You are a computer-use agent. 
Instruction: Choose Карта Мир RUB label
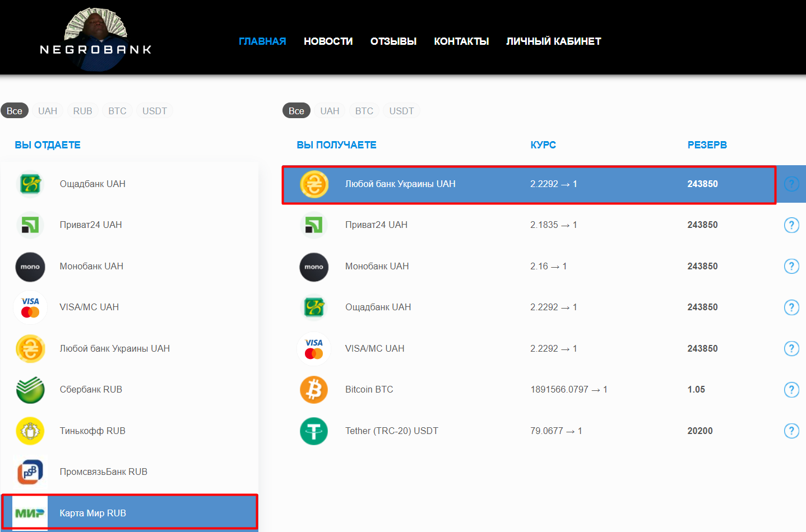[x=93, y=513]
